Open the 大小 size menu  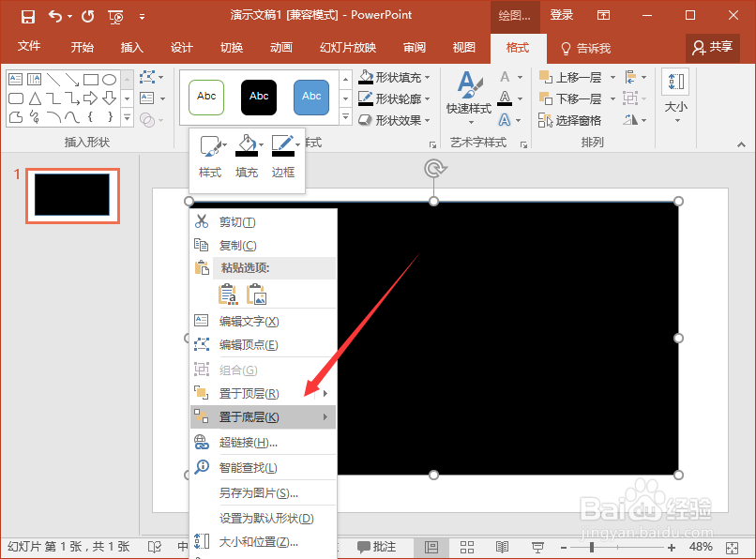676,97
